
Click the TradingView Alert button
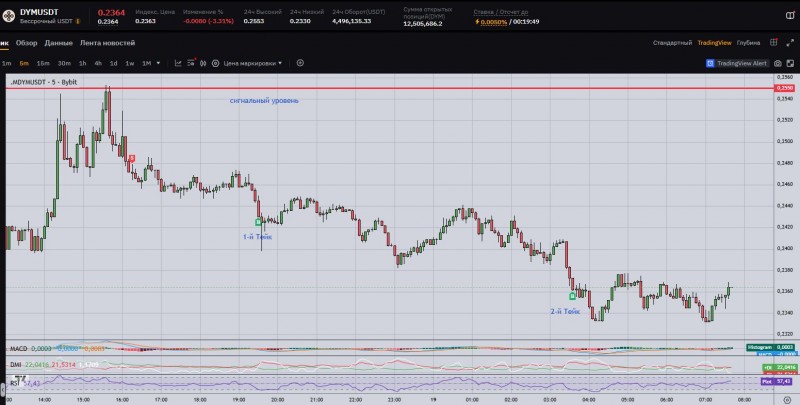click(x=737, y=63)
